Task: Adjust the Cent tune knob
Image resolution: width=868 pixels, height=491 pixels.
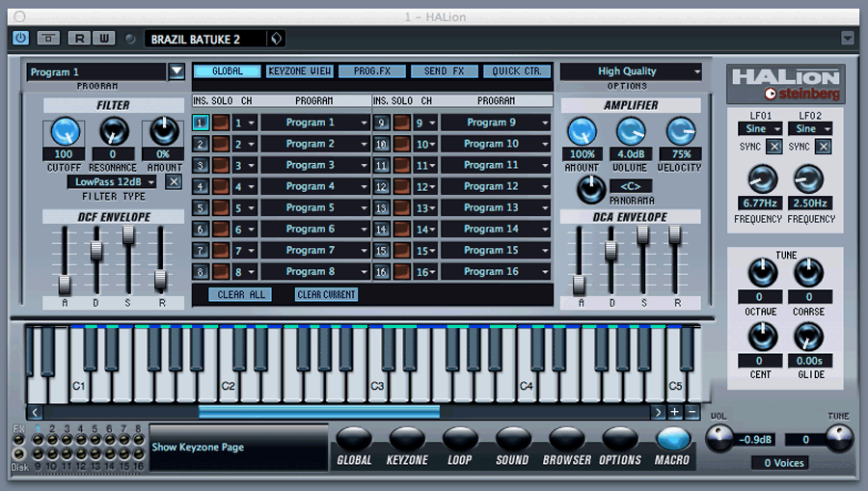Action: pyautogui.click(x=762, y=336)
